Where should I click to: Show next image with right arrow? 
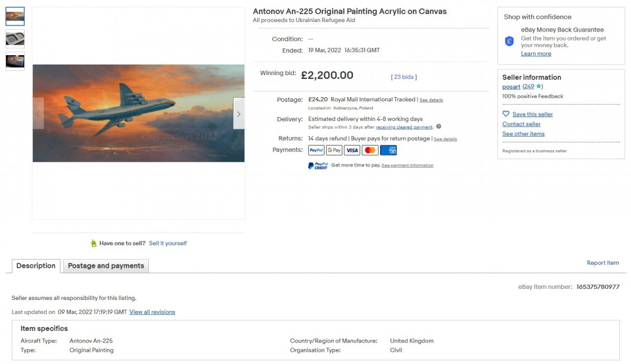[239, 113]
